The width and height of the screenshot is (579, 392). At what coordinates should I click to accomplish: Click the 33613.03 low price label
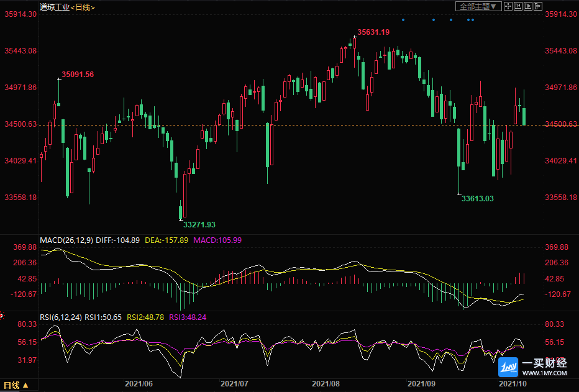[478, 199]
